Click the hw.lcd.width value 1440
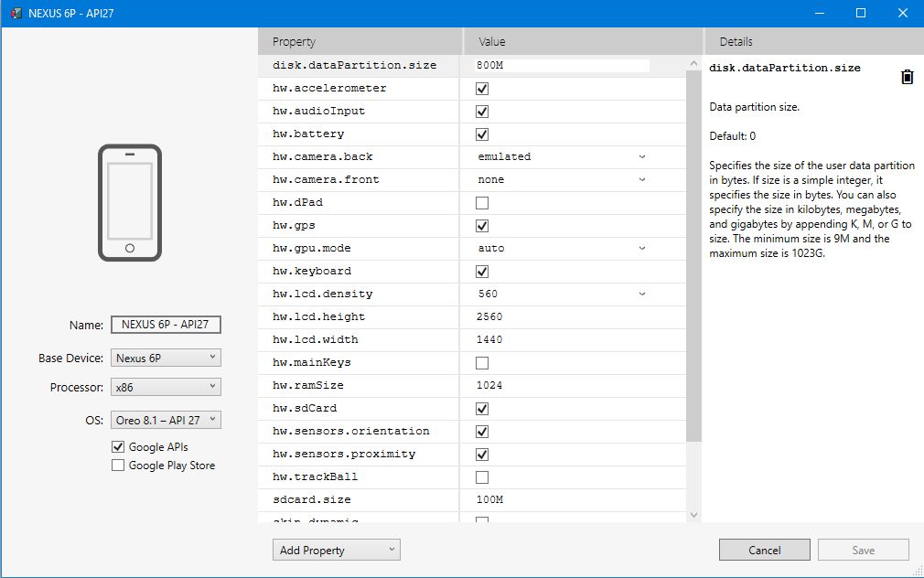Image resolution: width=924 pixels, height=578 pixels. pos(489,340)
